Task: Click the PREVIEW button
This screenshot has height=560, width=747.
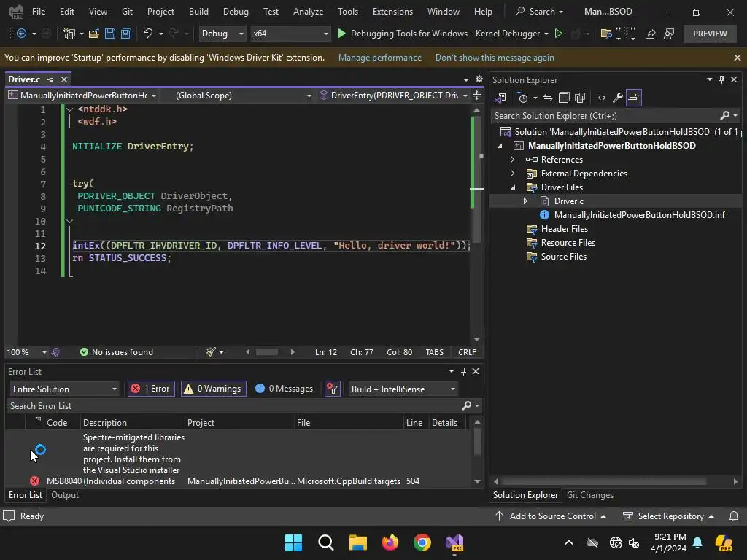Action: click(x=710, y=34)
